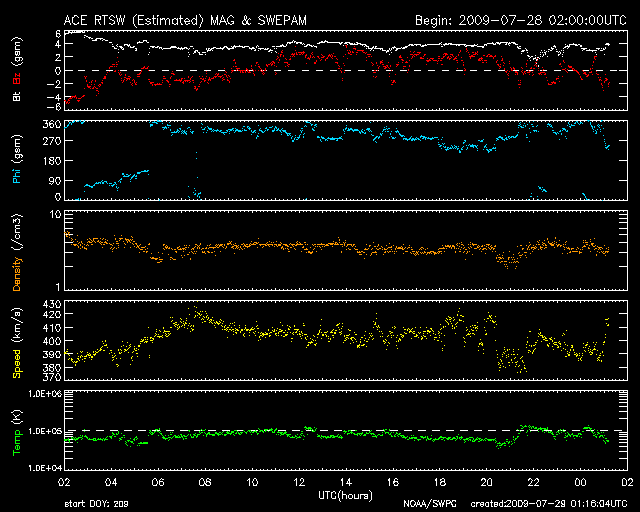Click the '16' hour tick on the time axis
The height and width of the screenshot is (512, 640).
click(393, 482)
